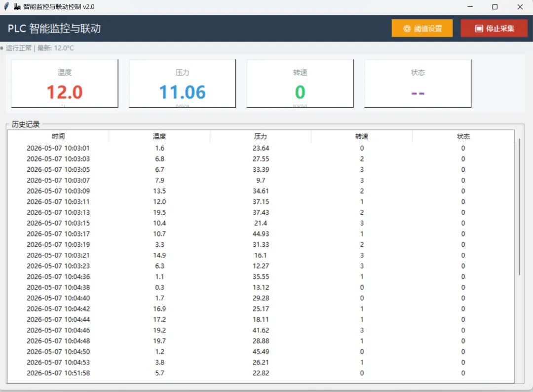
Task: Click temperature value 17.2 in history table
Action: click(x=159, y=319)
